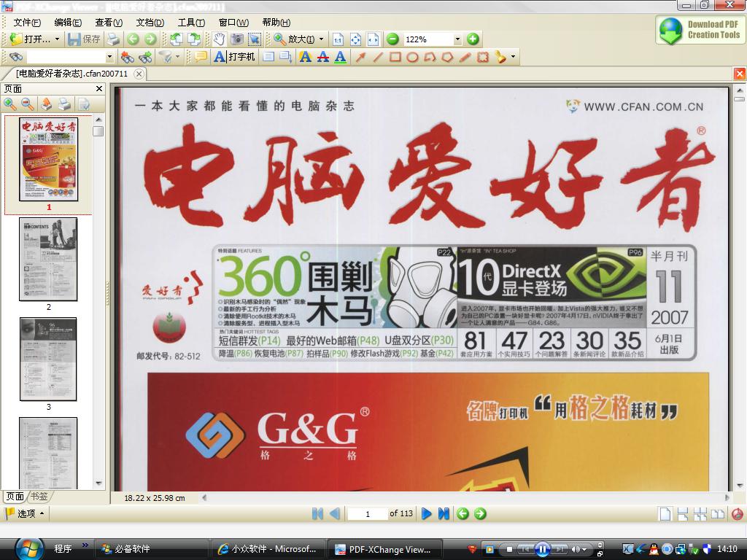Click the binoculars search icon
The image size is (747, 560).
[16, 57]
